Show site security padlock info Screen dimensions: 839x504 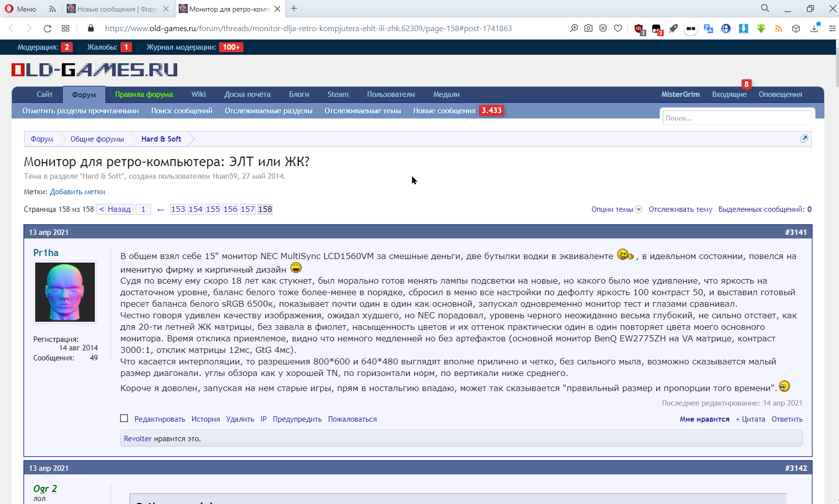pyautogui.click(x=91, y=28)
